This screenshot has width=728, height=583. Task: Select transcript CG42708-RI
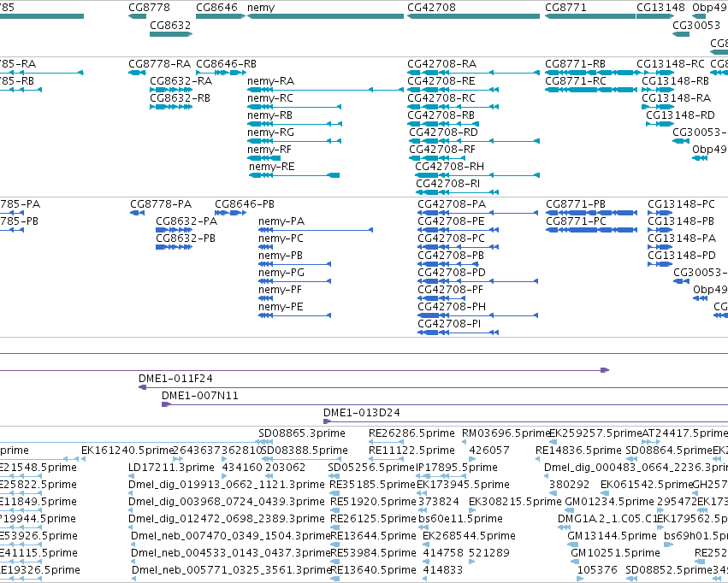(448, 184)
